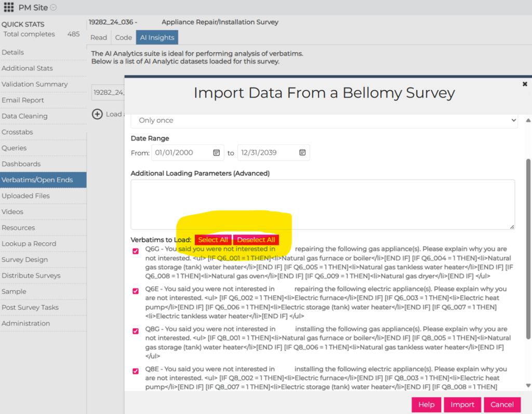The height and width of the screenshot is (414, 532).
Task: Expand the Only once frequency dropdown
Action: [x=324, y=121]
